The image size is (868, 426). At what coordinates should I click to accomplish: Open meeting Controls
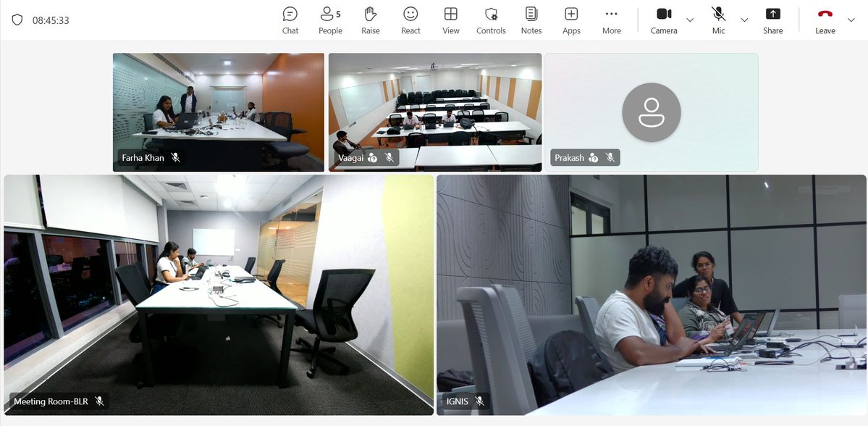click(x=491, y=20)
